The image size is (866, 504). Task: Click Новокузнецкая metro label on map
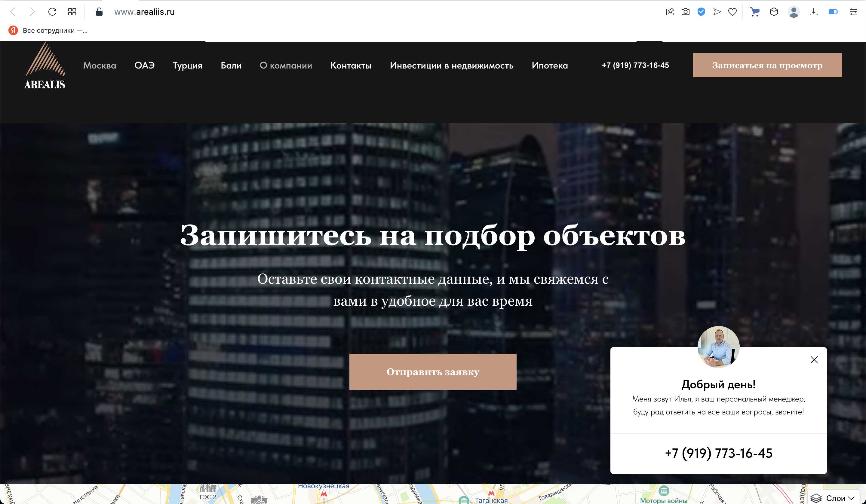324,486
